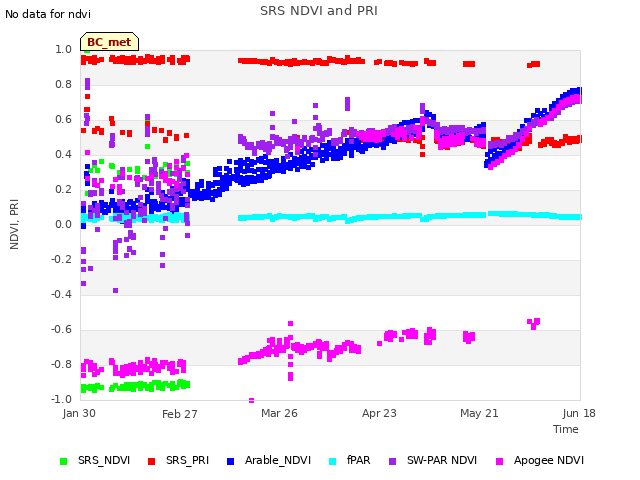Toggle the SW-PAR NDVI legend label
This screenshot has height=480, width=640.
point(442,460)
